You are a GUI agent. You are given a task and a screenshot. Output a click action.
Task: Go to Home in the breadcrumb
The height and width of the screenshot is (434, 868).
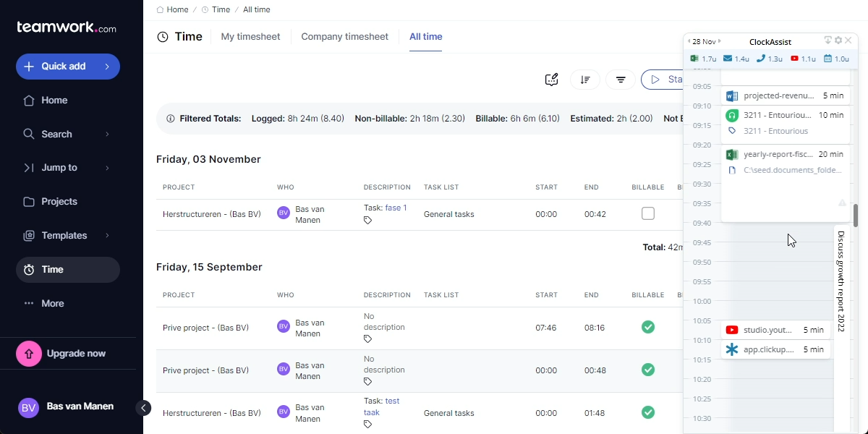pos(172,10)
